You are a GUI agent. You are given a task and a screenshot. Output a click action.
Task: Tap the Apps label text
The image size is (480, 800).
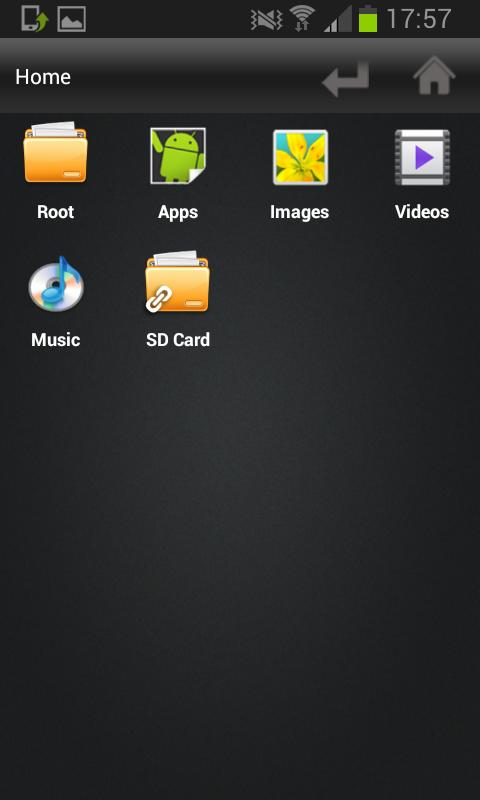(178, 213)
